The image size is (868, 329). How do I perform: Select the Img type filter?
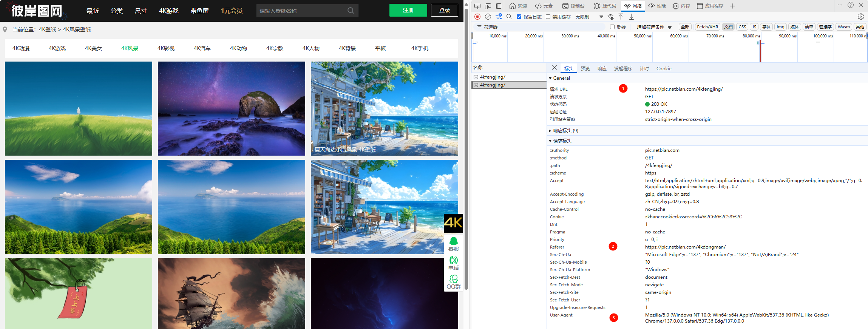point(780,27)
